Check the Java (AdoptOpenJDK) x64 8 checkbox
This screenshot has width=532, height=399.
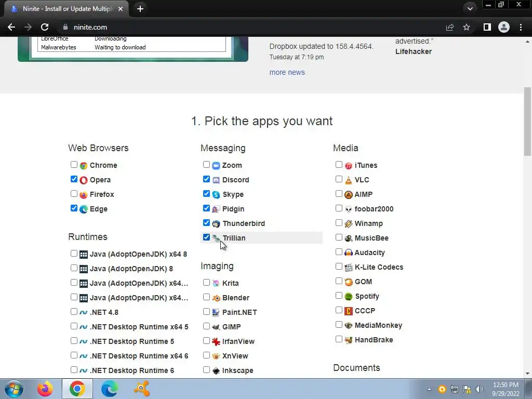[x=74, y=254]
